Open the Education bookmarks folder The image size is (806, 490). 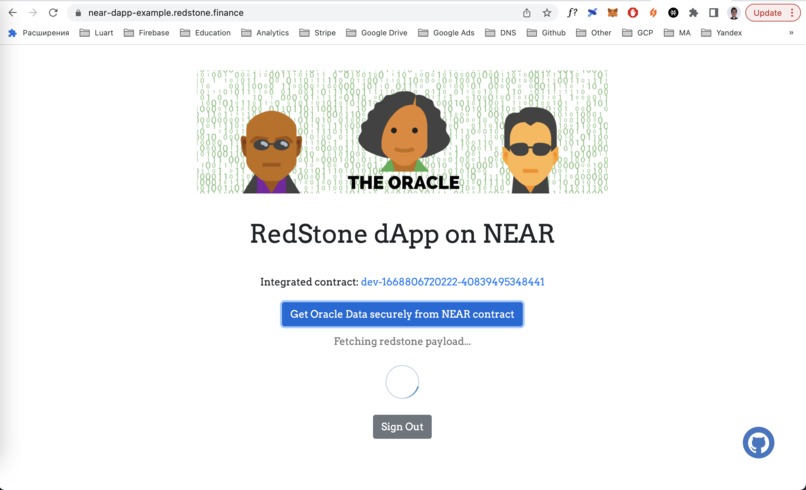[205, 32]
